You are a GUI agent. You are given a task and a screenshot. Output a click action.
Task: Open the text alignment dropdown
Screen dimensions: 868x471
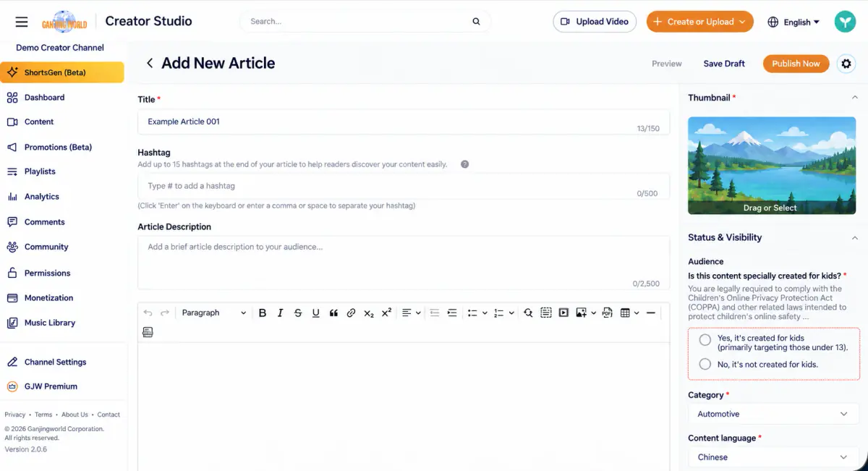point(411,313)
